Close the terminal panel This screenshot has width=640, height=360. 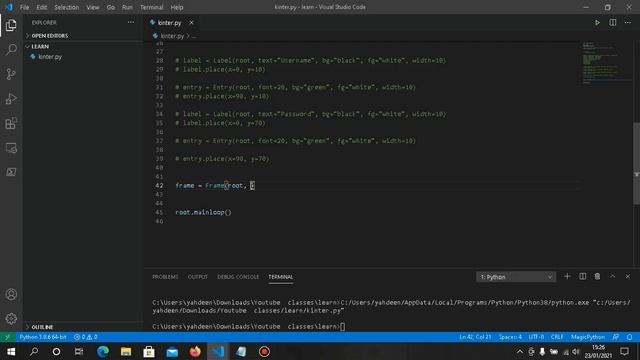[x=628, y=277]
